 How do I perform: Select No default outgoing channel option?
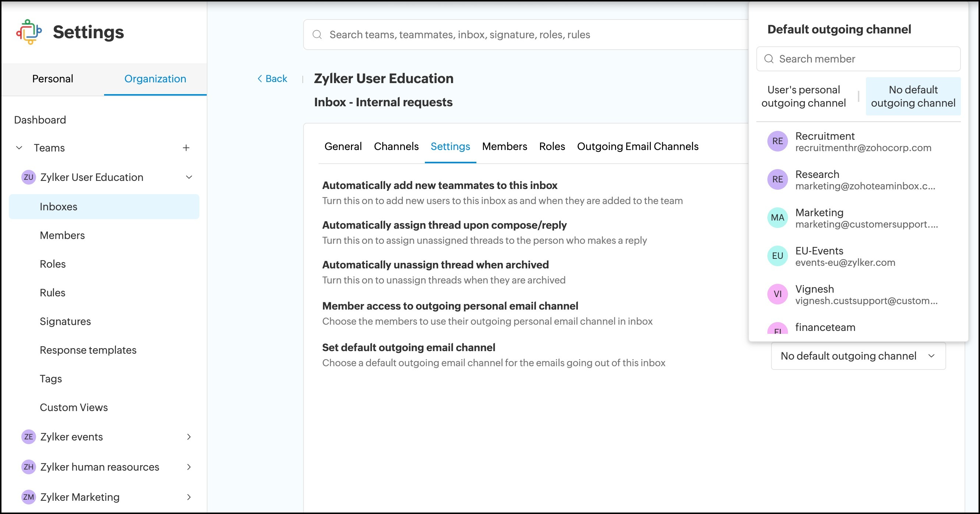click(913, 96)
